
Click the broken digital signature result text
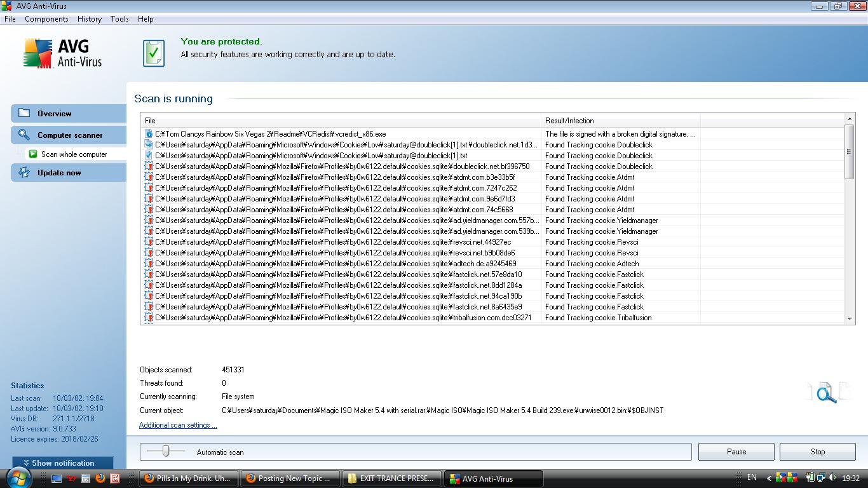click(x=620, y=134)
